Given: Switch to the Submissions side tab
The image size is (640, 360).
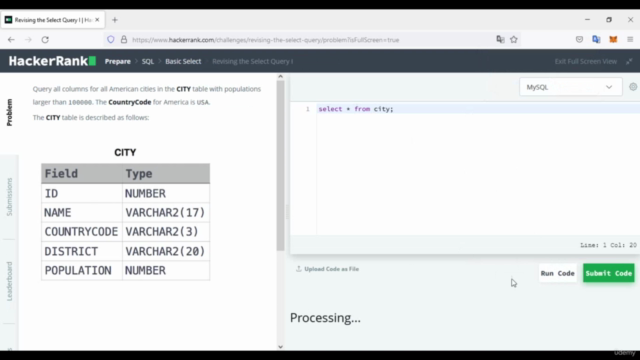Looking at the screenshot, I should click(9, 197).
